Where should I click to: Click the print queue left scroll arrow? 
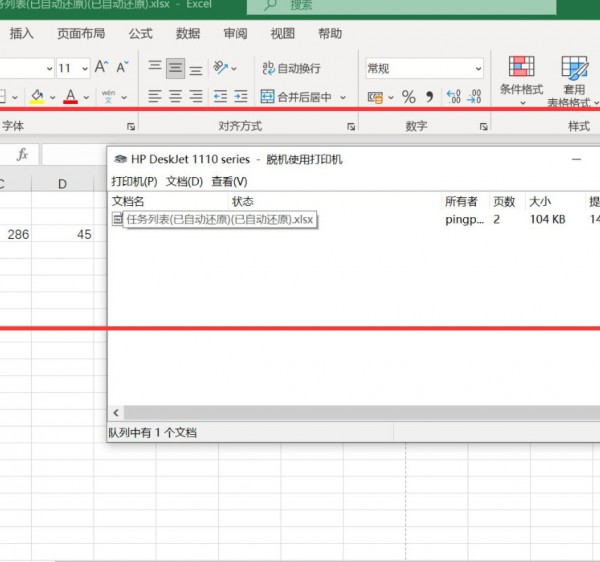[x=116, y=413]
